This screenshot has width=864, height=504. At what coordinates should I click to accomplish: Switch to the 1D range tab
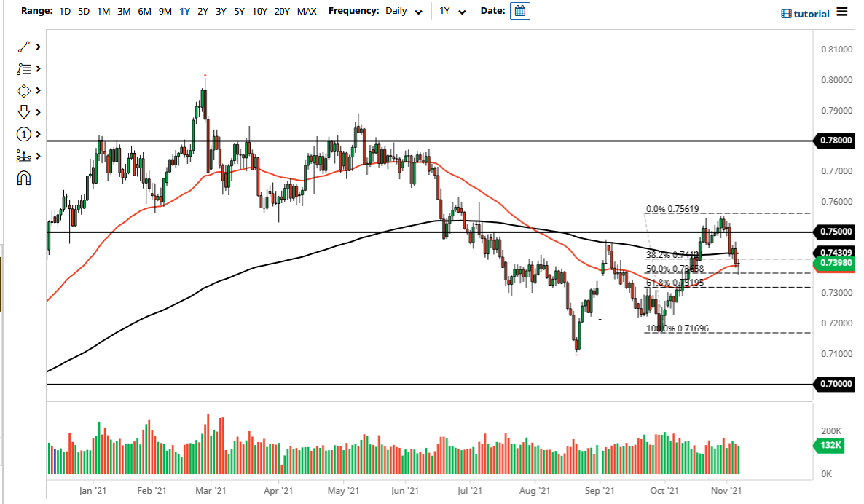click(64, 11)
